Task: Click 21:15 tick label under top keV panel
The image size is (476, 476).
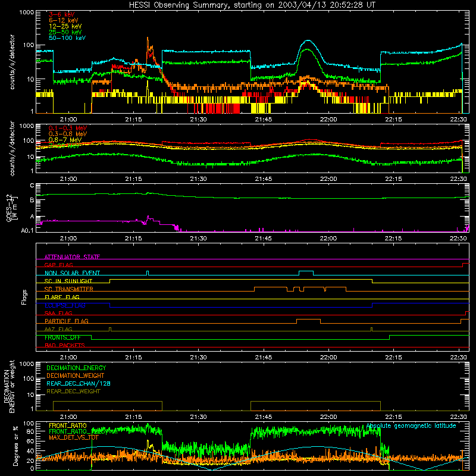Action: (133, 120)
